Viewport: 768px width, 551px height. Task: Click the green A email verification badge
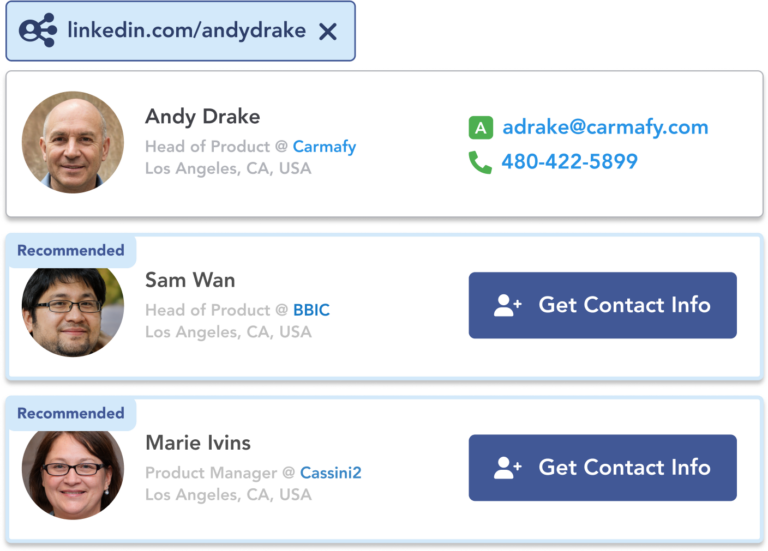point(480,128)
